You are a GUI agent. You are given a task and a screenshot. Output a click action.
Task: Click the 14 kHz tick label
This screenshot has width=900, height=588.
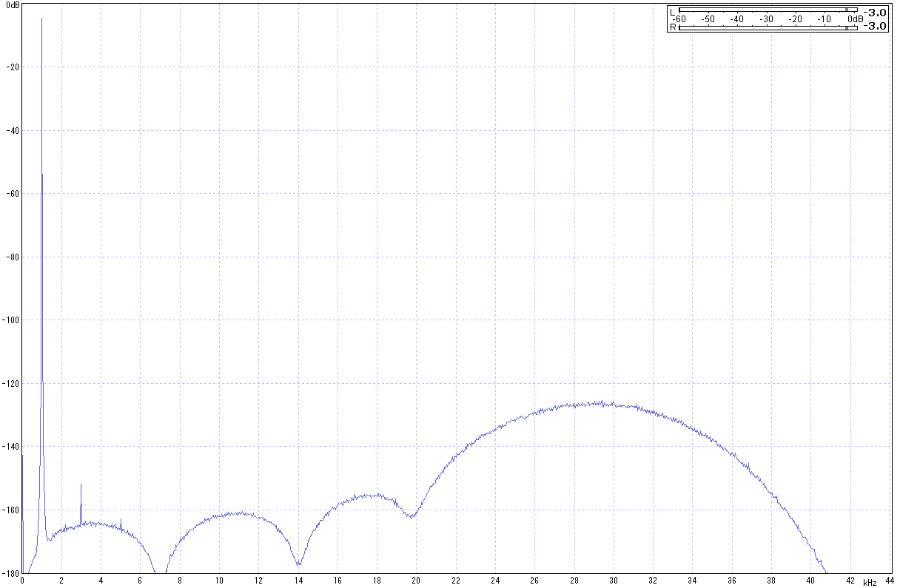pyautogui.click(x=298, y=581)
